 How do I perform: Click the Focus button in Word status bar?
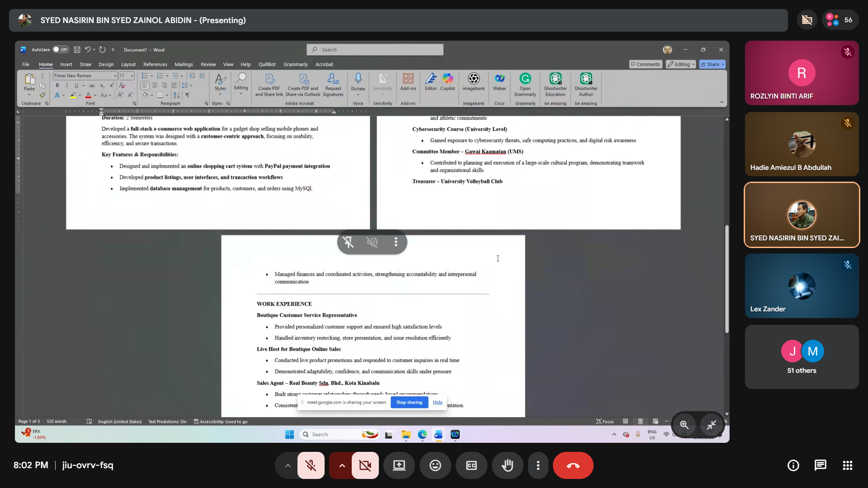[x=605, y=422]
